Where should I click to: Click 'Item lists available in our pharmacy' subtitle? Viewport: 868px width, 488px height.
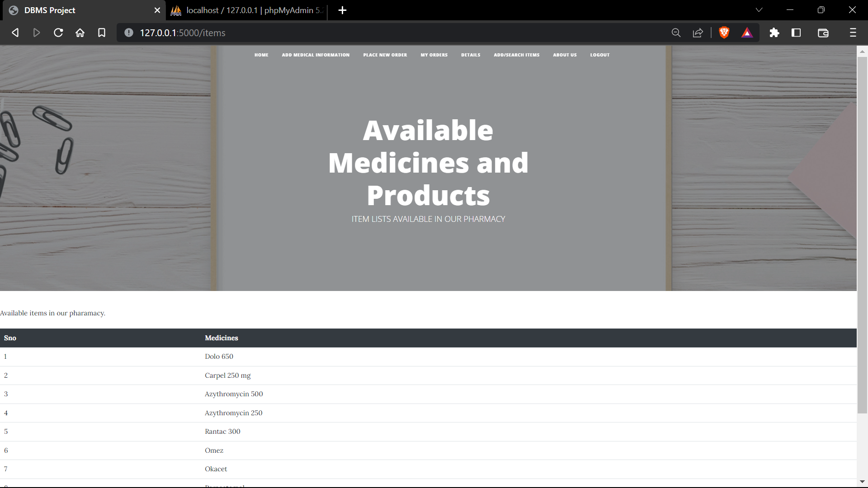click(x=428, y=219)
